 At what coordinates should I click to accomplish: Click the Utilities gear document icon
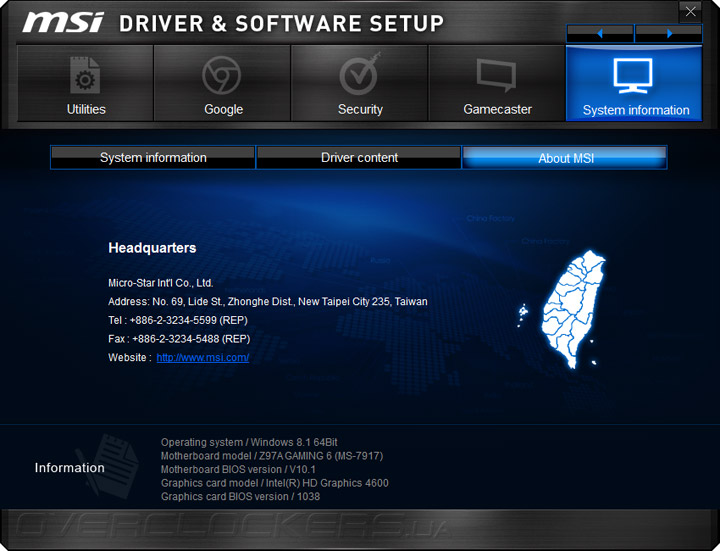tap(85, 75)
